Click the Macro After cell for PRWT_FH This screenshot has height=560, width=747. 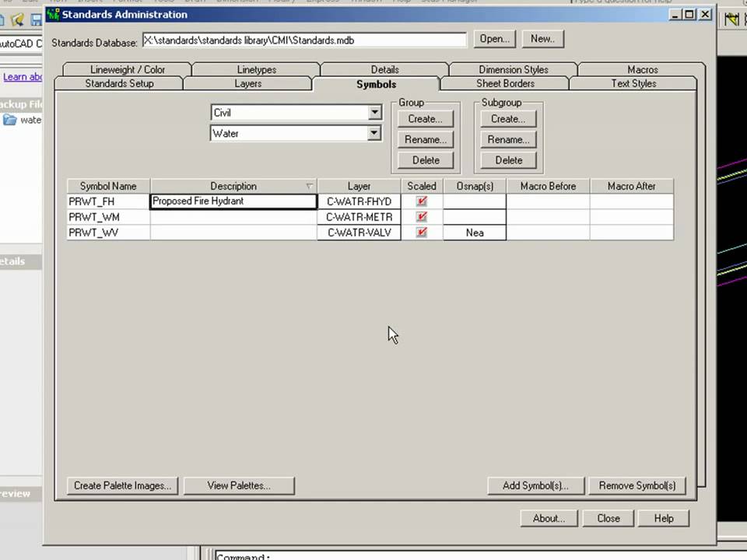click(632, 201)
